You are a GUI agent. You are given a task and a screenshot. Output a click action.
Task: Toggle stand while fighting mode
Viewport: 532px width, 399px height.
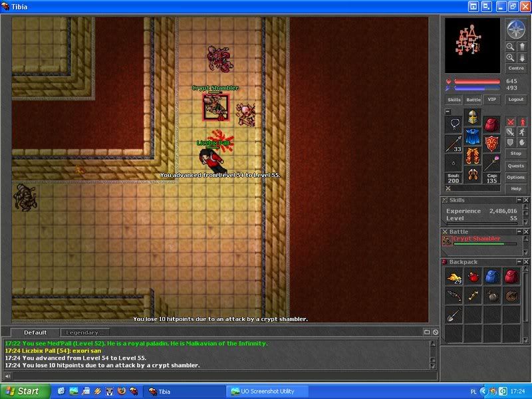(x=522, y=122)
